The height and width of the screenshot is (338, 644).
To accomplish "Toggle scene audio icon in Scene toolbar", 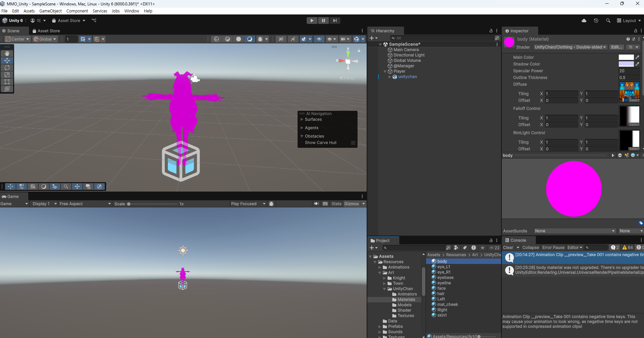I will tap(293, 39).
